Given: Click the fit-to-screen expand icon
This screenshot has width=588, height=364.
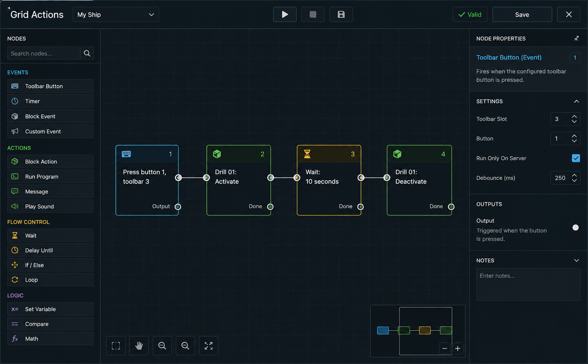Looking at the screenshot, I should point(209,346).
